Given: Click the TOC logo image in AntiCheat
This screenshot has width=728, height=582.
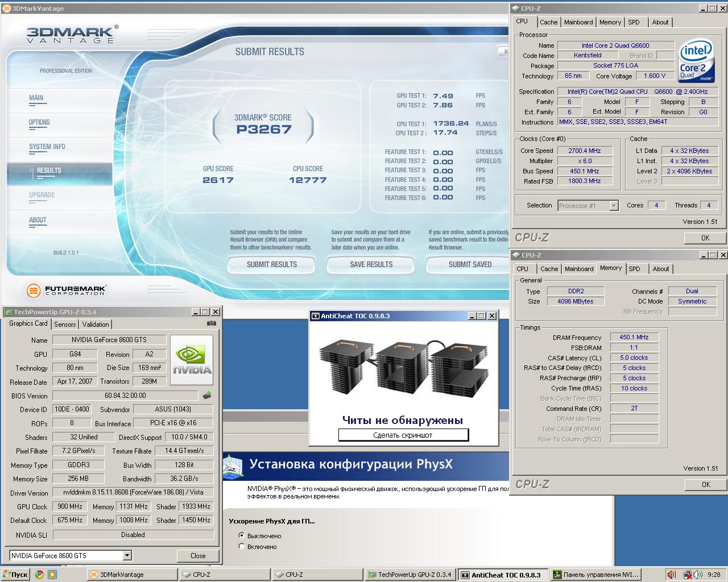Looking at the screenshot, I should 404,368.
